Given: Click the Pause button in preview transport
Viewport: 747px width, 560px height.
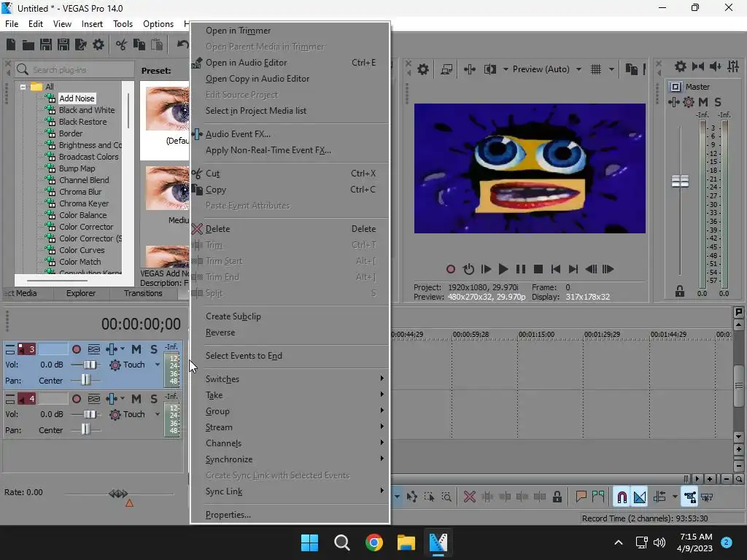Looking at the screenshot, I should click(x=521, y=269).
